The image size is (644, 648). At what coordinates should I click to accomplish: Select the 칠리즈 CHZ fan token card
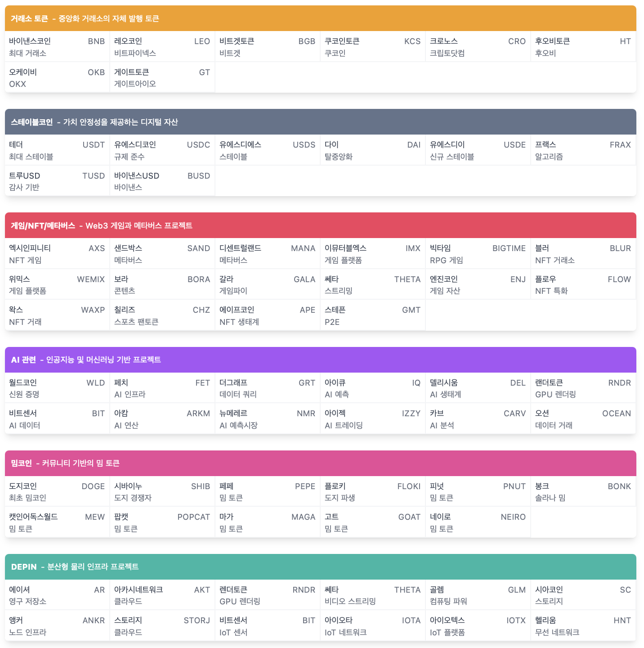tap(162, 315)
